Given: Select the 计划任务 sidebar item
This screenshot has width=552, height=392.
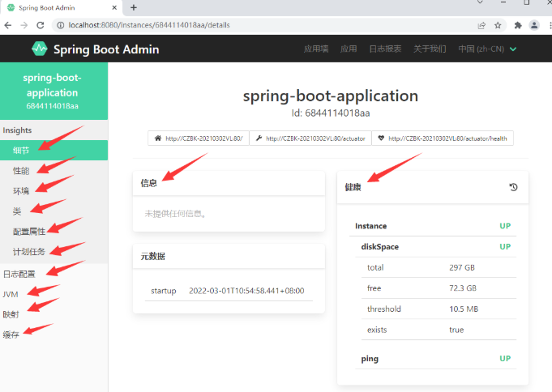Looking at the screenshot, I should click(53, 252).
